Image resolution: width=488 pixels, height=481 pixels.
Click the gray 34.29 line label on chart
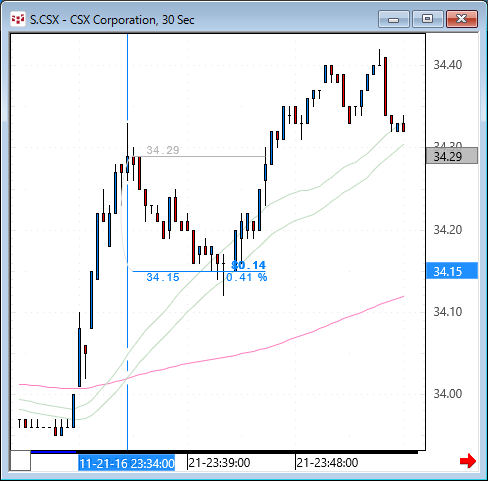(x=163, y=150)
